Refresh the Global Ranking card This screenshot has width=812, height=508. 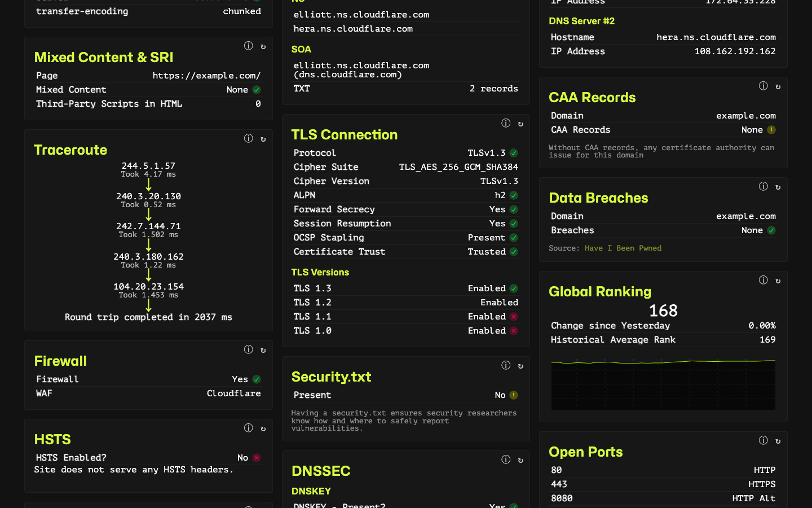778,281
